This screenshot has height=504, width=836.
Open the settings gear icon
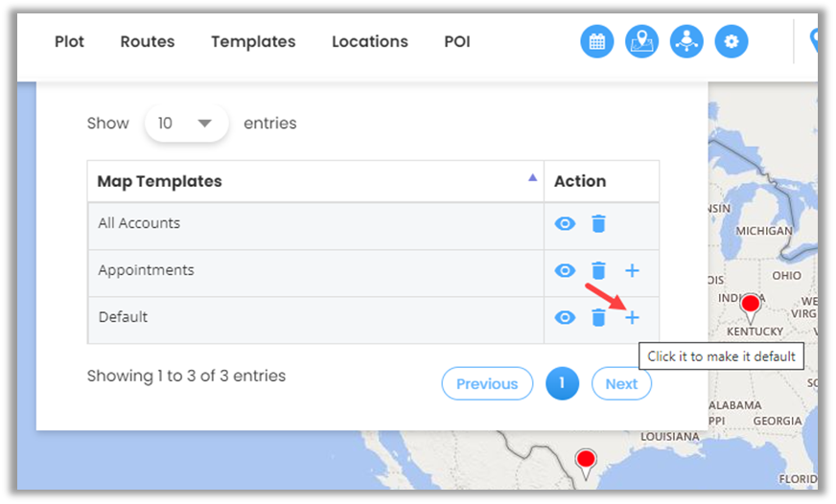[732, 41]
